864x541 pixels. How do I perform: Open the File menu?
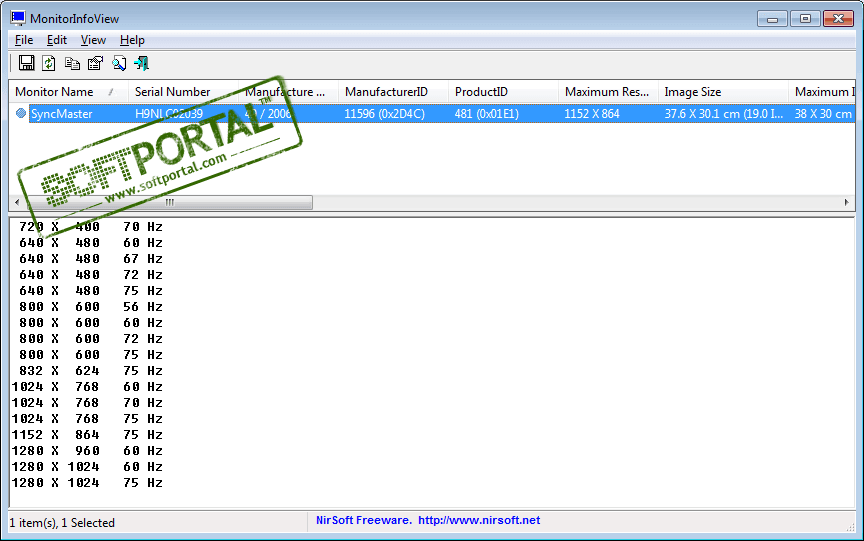24,40
